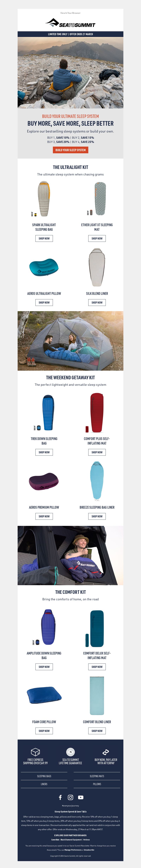Viewport: 141px width, 868px height.
Task: Open the Instagram icon in footer
Action: tap(70, 797)
